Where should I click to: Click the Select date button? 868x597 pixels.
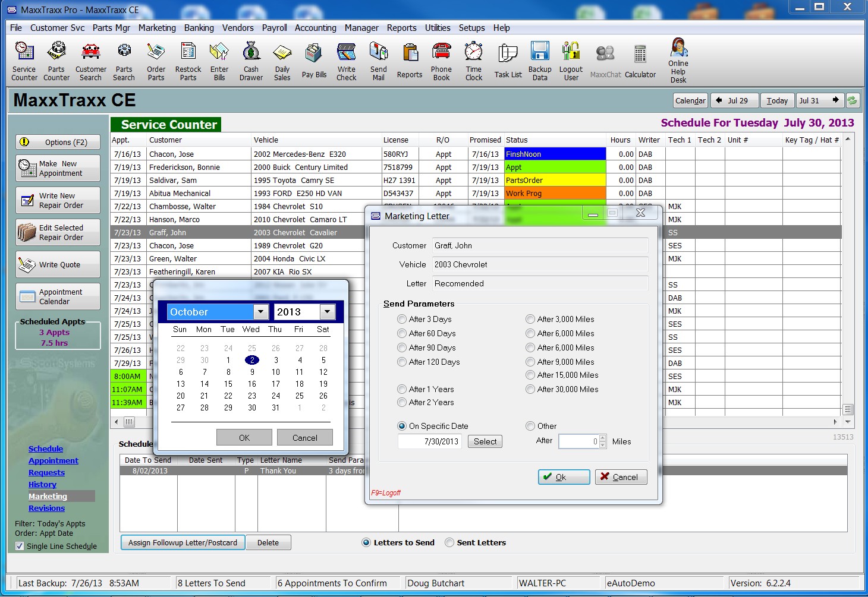485,441
